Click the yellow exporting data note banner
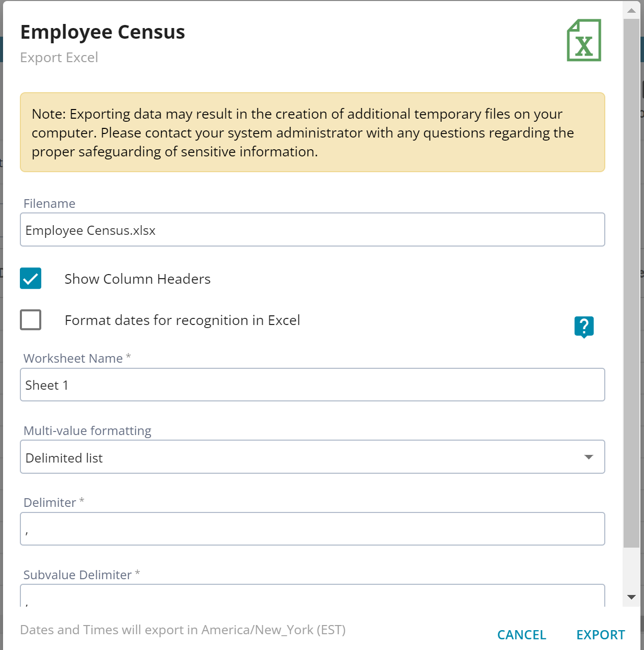This screenshot has height=650, width=644. [312, 132]
